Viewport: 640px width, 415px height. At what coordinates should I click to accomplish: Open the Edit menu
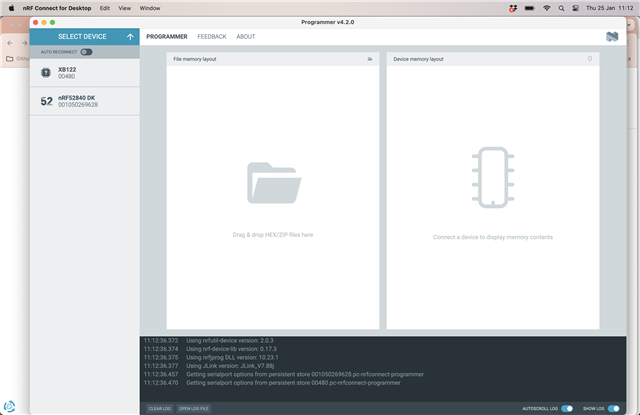105,8
